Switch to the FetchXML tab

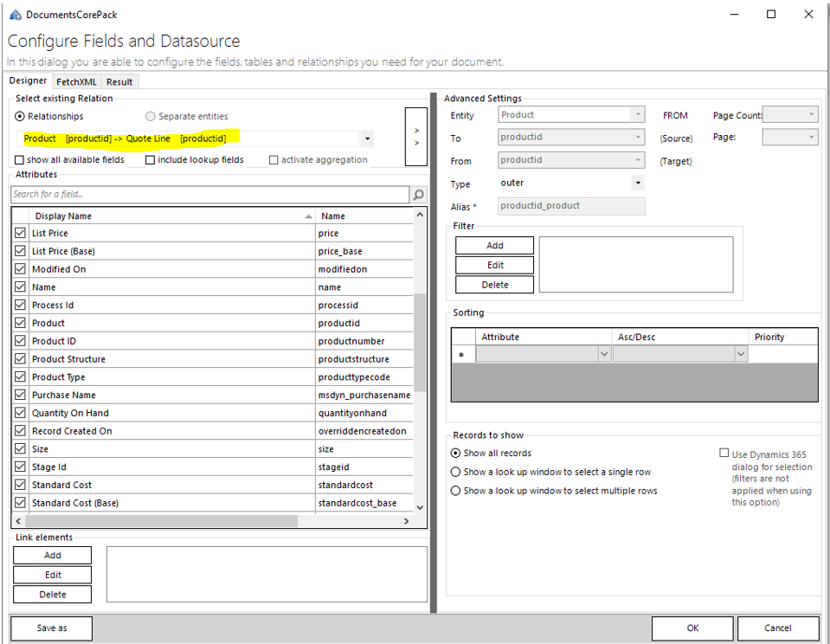pos(78,81)
